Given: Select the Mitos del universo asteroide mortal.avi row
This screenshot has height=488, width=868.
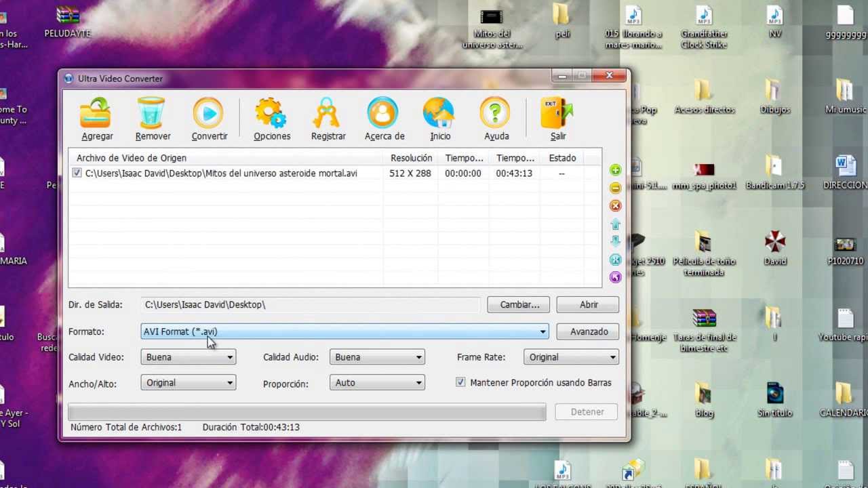Looking at the screenshot, I should (x=335, y=174).
